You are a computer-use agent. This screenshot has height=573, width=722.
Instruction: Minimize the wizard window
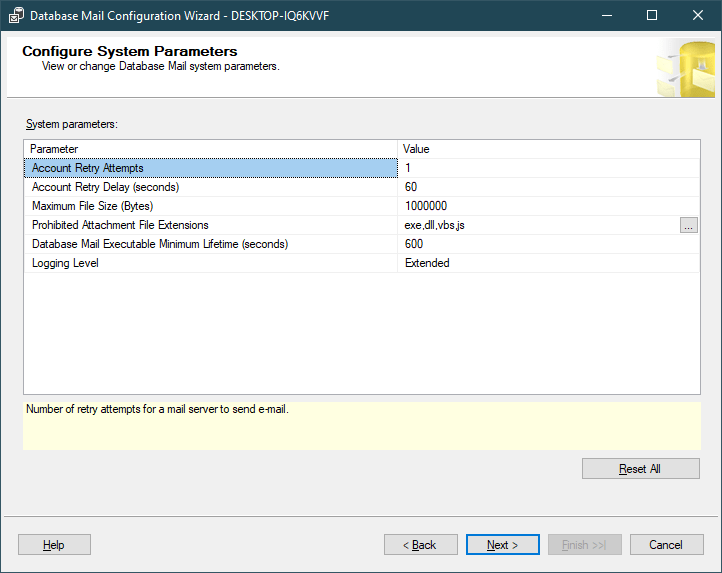pos(607,15)
